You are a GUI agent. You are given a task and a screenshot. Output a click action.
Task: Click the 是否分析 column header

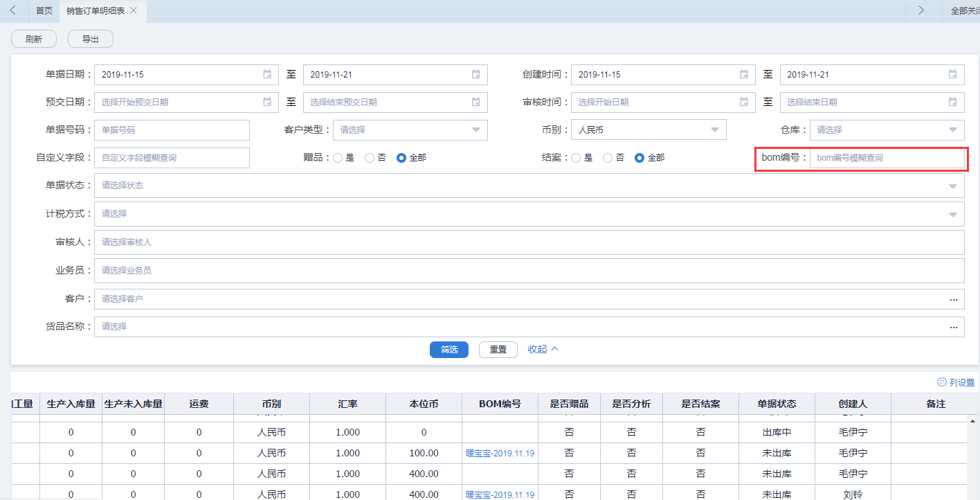coord(632,404)
